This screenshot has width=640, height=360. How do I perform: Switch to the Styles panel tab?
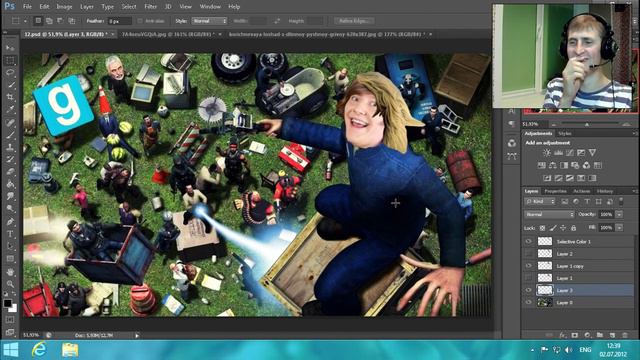(565, 133)
